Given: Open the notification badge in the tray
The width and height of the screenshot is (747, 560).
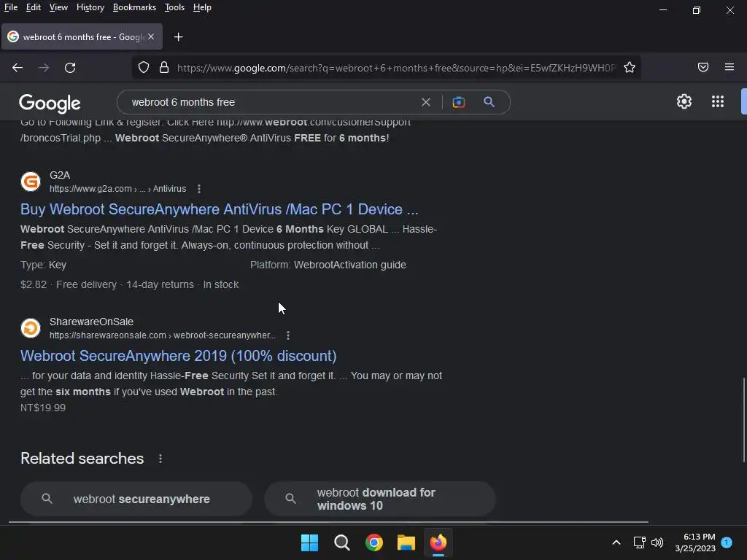Looking at the screenshot, I should [727, 542].
